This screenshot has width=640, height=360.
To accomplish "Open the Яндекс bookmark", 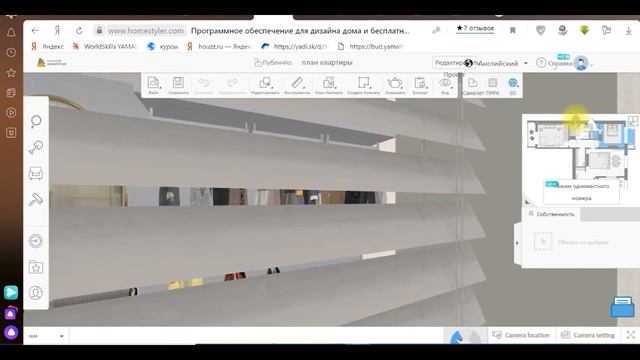I will [48, 47].
